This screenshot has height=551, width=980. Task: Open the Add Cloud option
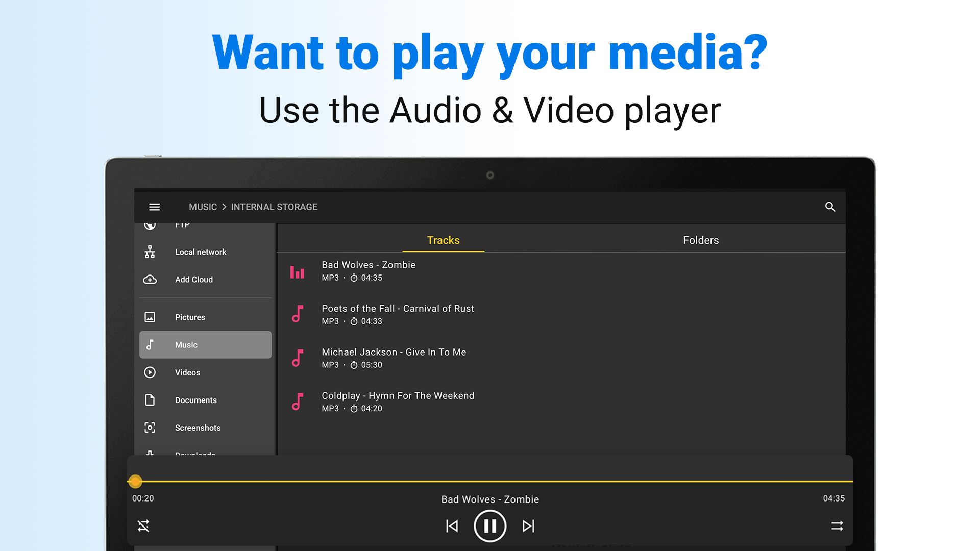pos(194,279)
